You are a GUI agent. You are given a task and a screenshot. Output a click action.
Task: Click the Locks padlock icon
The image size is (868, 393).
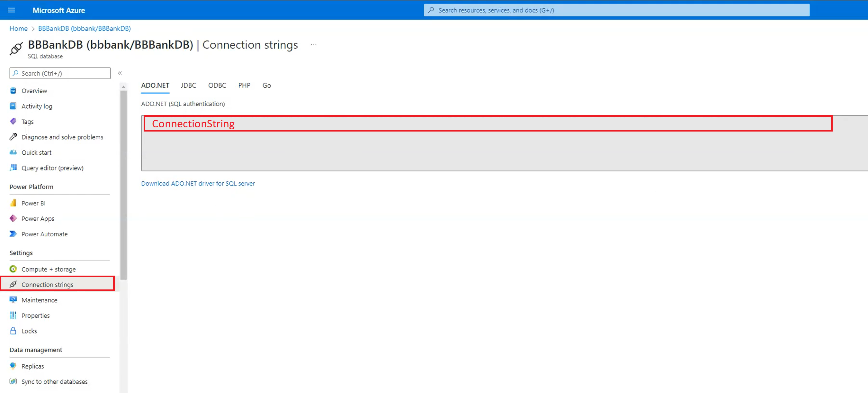pyautogui.click(x=13, y=331)
